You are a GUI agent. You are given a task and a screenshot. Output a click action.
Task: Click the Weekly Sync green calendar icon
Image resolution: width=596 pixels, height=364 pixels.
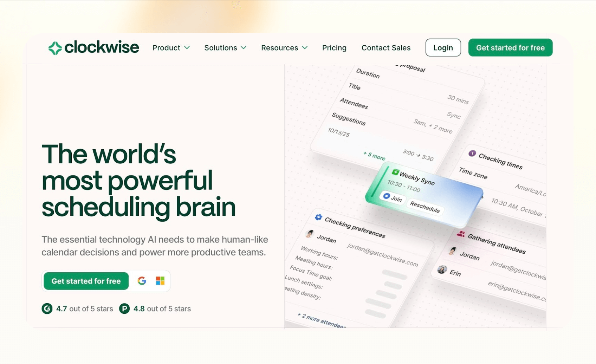tap(395, 172)
